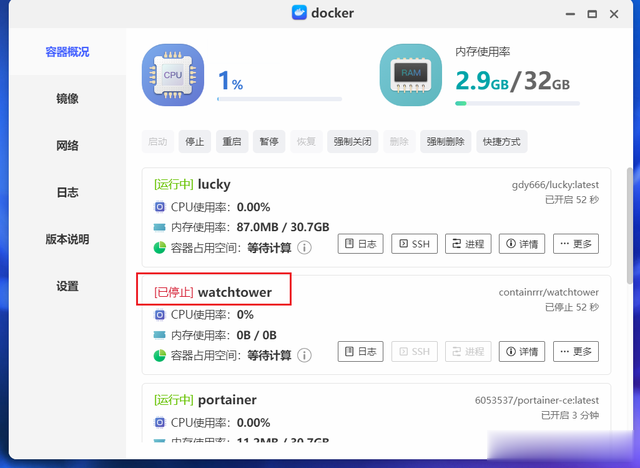Click the container list vertical scrollbar
640x468 pixels.
(x=630, y=226)
